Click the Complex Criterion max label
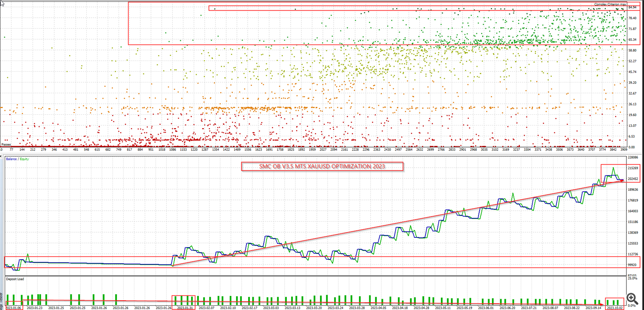The width and height of the screenshot is (644, 310). [610, 4]
